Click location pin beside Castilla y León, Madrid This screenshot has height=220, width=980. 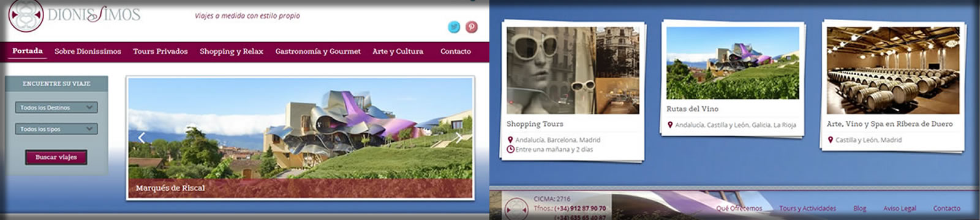(831, 140)
